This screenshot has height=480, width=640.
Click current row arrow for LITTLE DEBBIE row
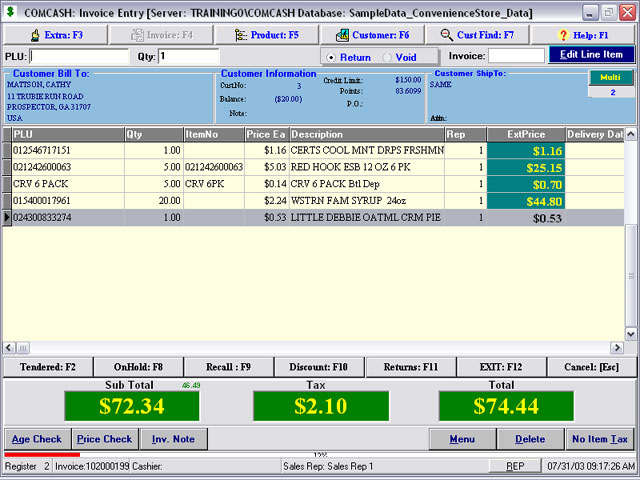(x=7, y=218)
